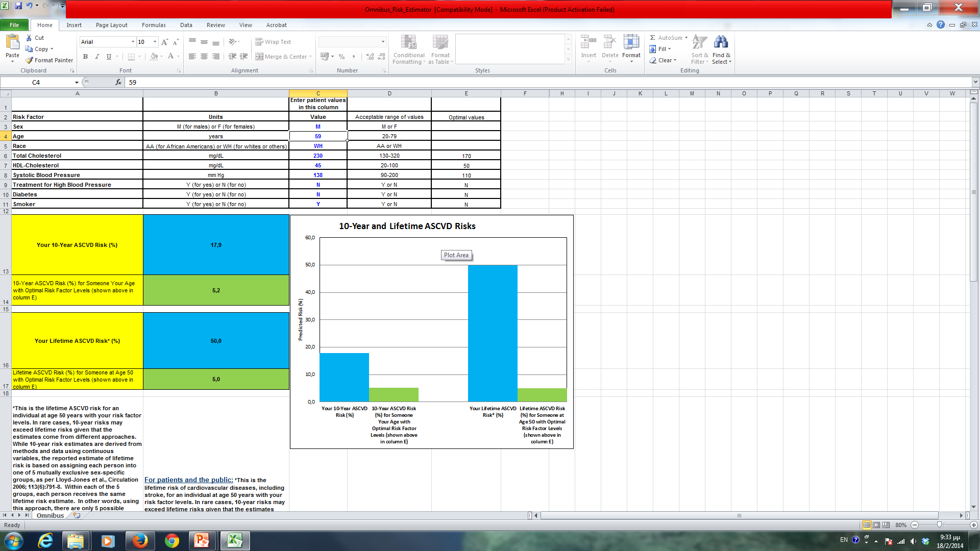Toggle Center text alignment
Screen dimensions: 980x551
coord(204,57)
